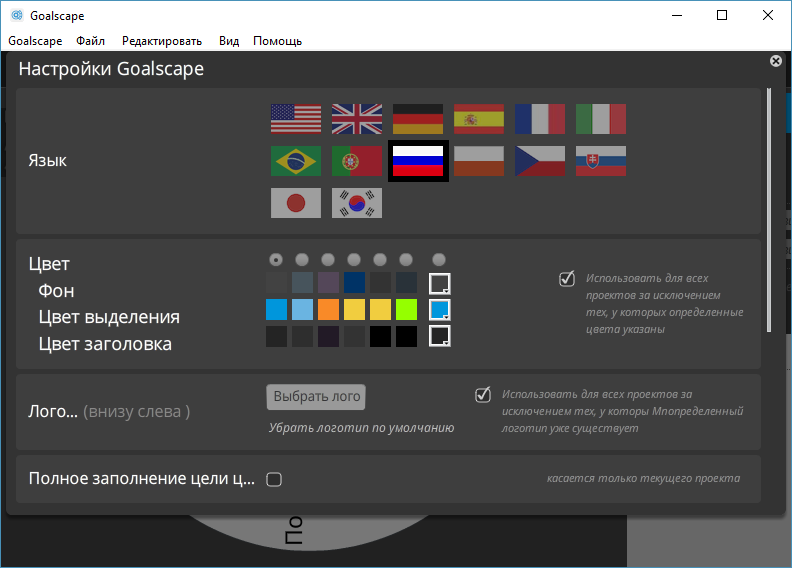Viewport: 792px width, 568px height.
Task: Click the Выбрать лого button
Action: point(316,397)
